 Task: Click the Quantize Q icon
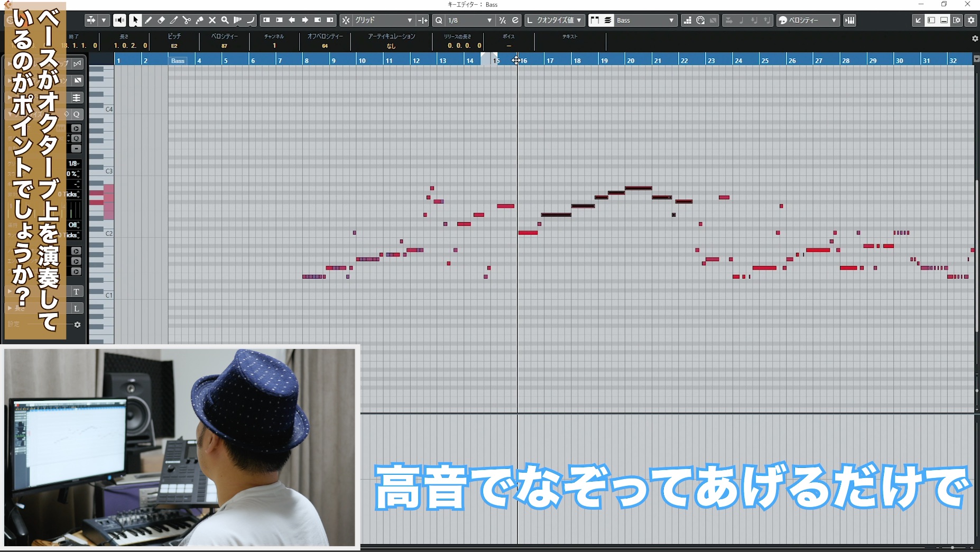[x=439, y=20]
